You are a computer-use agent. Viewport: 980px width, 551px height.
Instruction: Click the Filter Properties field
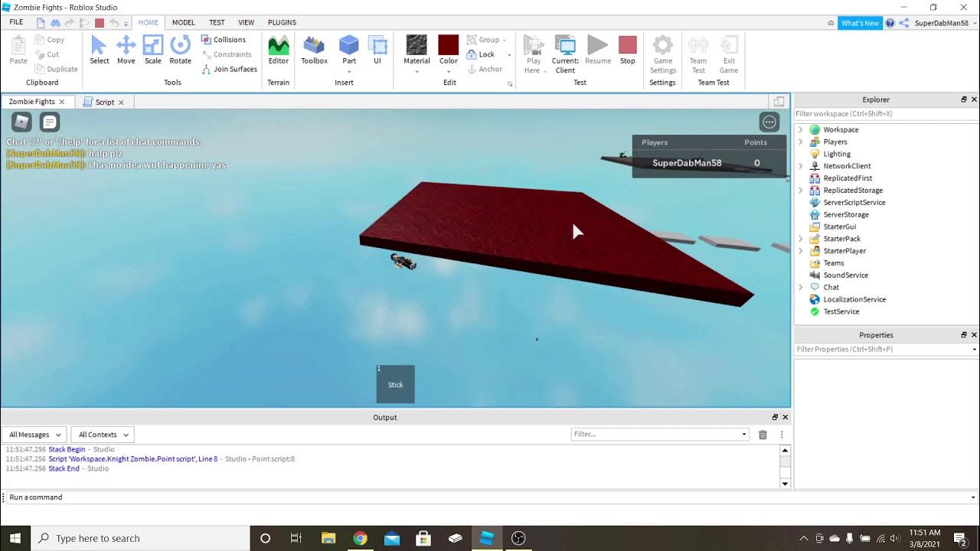tap(886, 349)
